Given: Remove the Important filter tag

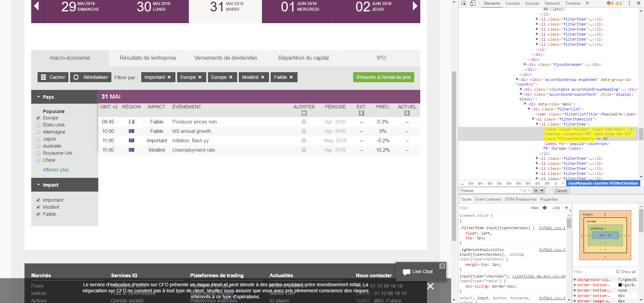Looking at the screenshot, I should tap(169, 77).
